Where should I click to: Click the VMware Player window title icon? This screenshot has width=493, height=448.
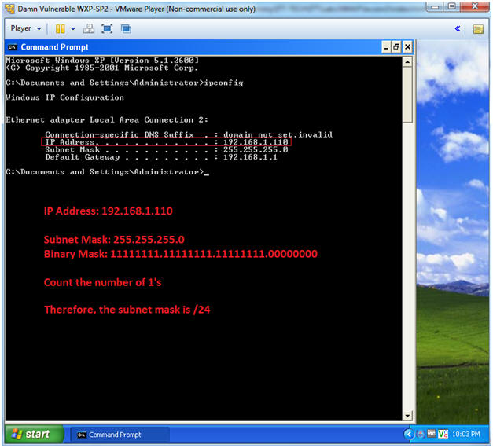coord(10,9)
